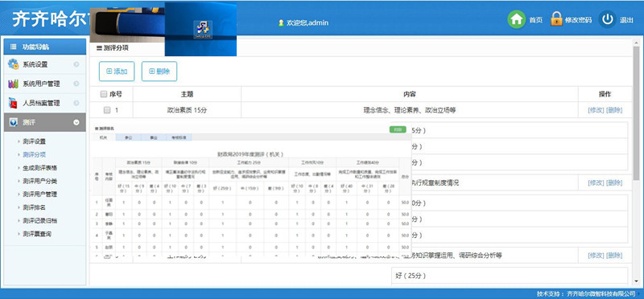Open 人员档案管理 file icon in sidebar
This screenshot has height=299, width=644.
(13, 103)
